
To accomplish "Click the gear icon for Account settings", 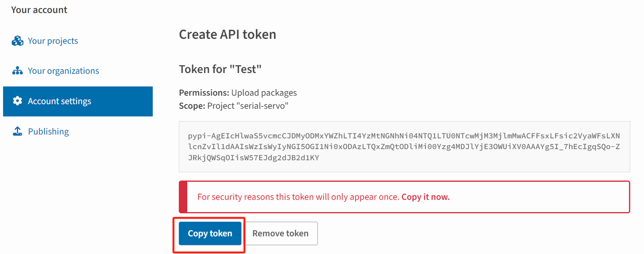I will click(18, 101).
